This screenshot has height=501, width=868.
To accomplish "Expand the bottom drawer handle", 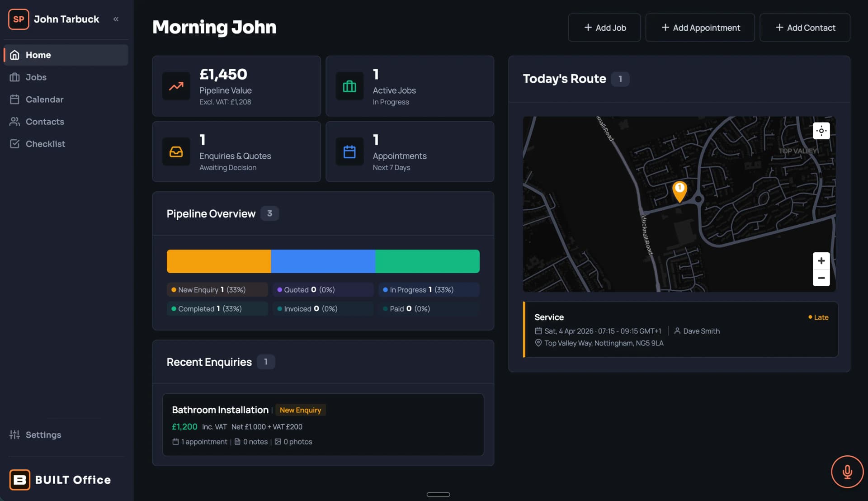I will tap(438, 494).
